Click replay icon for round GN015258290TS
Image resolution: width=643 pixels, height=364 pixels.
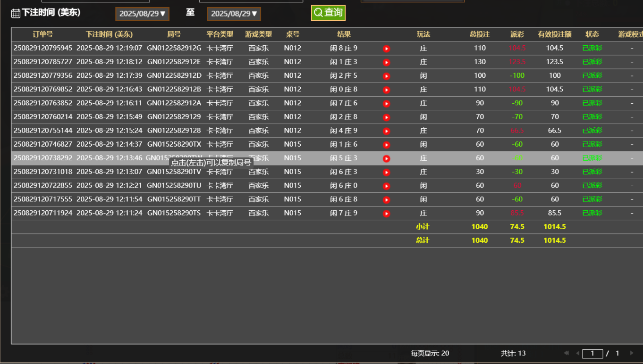386,214
